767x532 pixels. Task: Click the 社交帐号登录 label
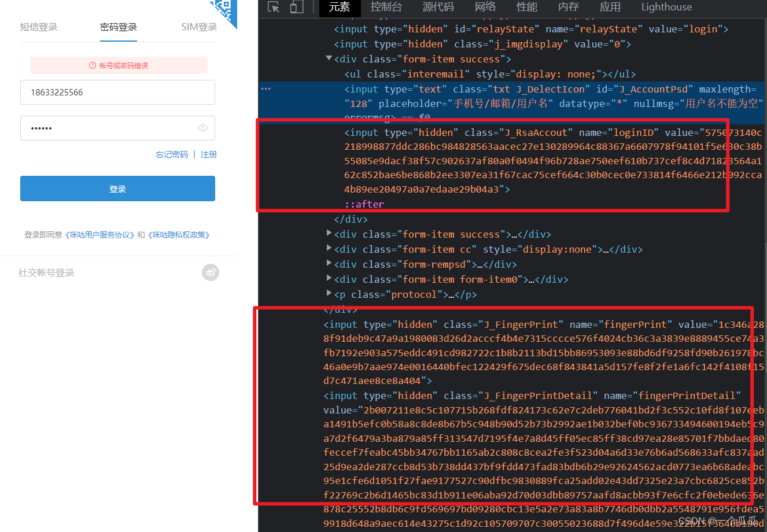pyautogui.click(x=46, y=273)
